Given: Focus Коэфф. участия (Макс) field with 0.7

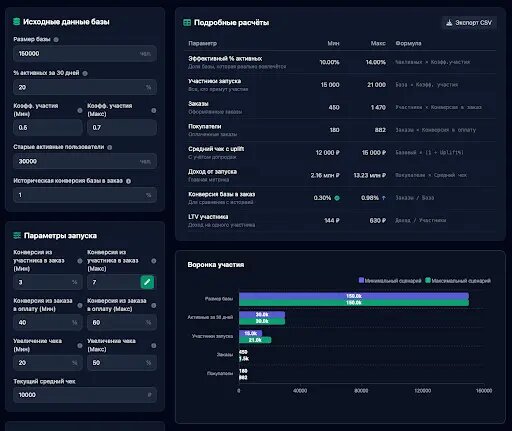Looking at the screenshot, I should pyautogui.click(x=122, y=127).
